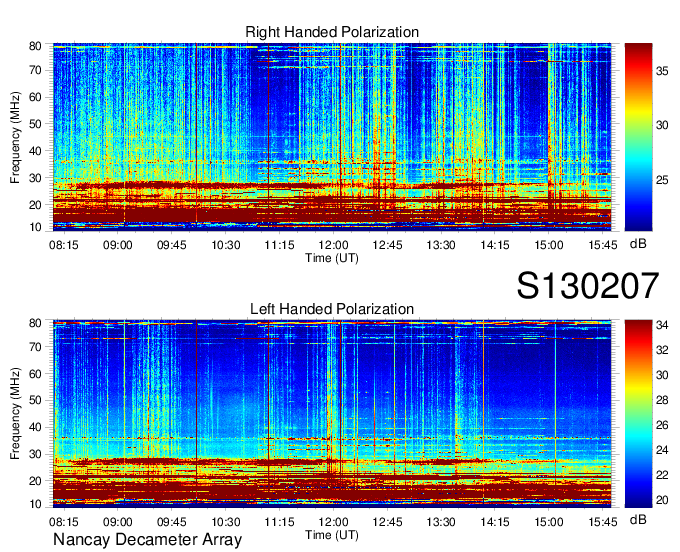The width and height of the screenshot is (680, 552).
Task: Click 50 MHz tick on Left Handed frequency axis
Action: click(35, 400)
